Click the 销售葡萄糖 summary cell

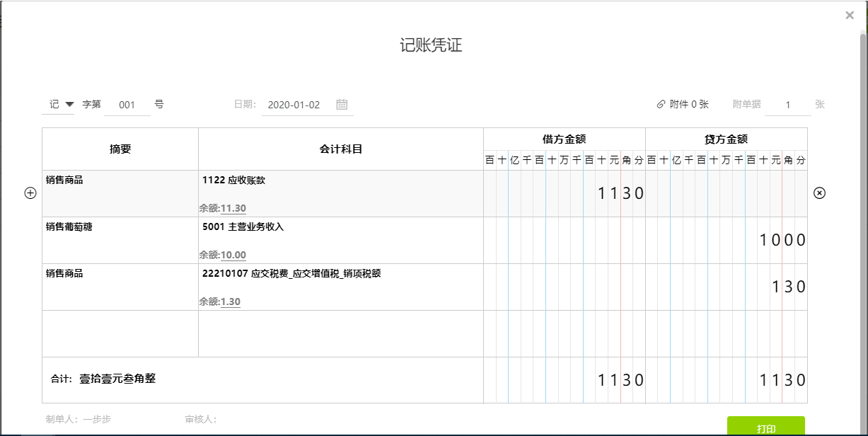(x=120, y=240)
